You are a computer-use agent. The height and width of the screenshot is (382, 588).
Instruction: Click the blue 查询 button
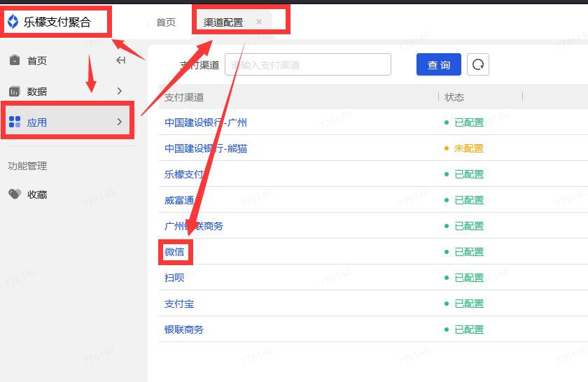(439, 64)
